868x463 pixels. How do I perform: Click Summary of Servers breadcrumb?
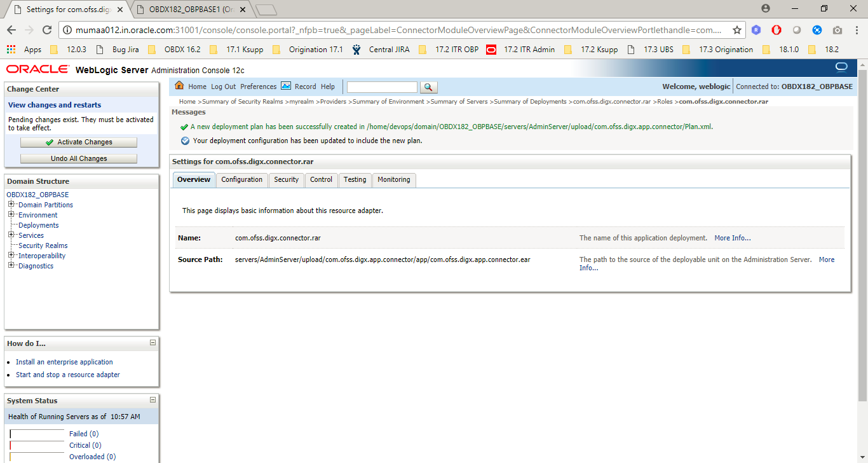459,102
